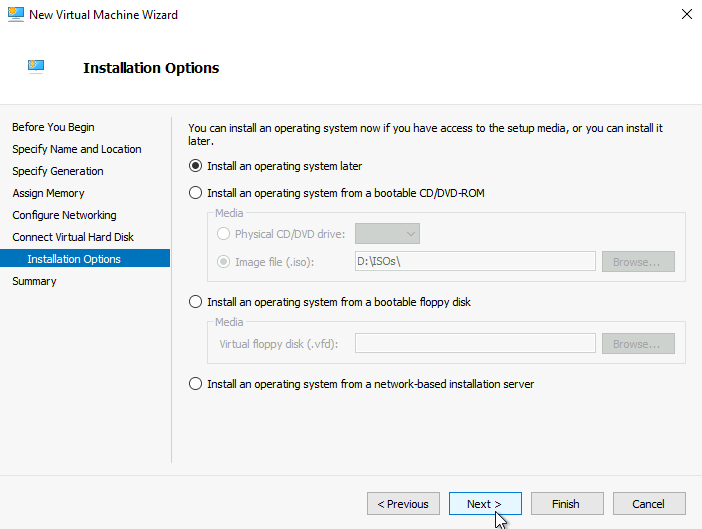Viewport: 702px width, 529px height.
Task: Jump to Specify Generation step
Action: tap(58, 171)
